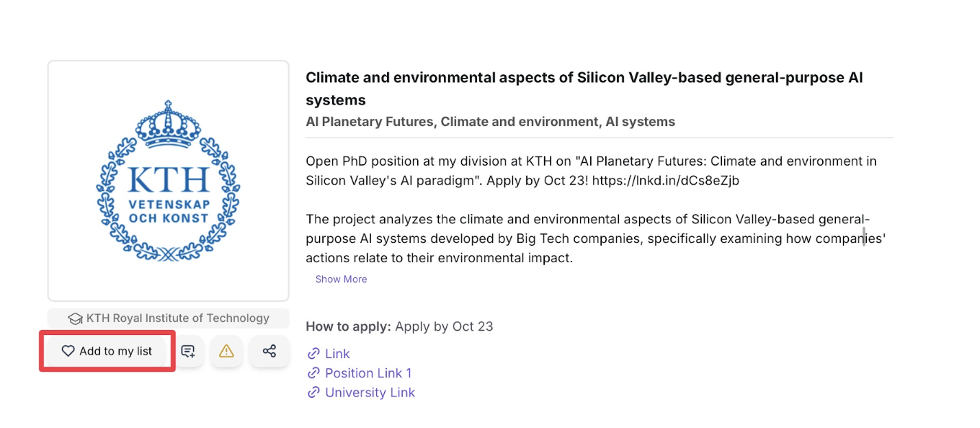Visit the 'University Link' hyperlink

(370, 393)
